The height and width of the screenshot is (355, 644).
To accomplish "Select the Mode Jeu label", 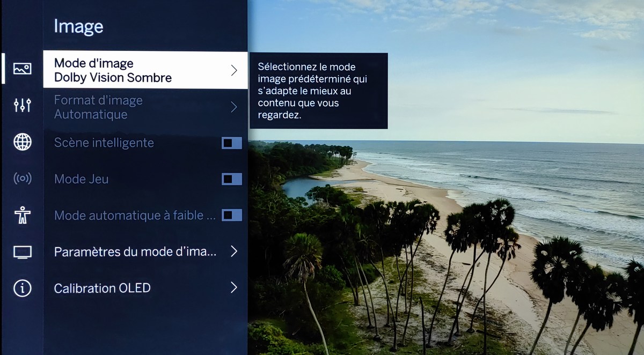I will pyautogui.click(x=81, y=179).
